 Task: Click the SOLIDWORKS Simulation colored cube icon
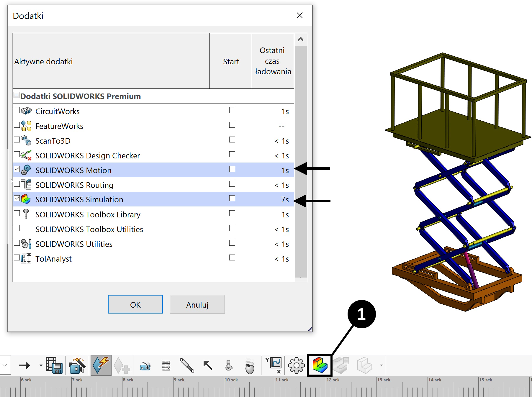26,199
